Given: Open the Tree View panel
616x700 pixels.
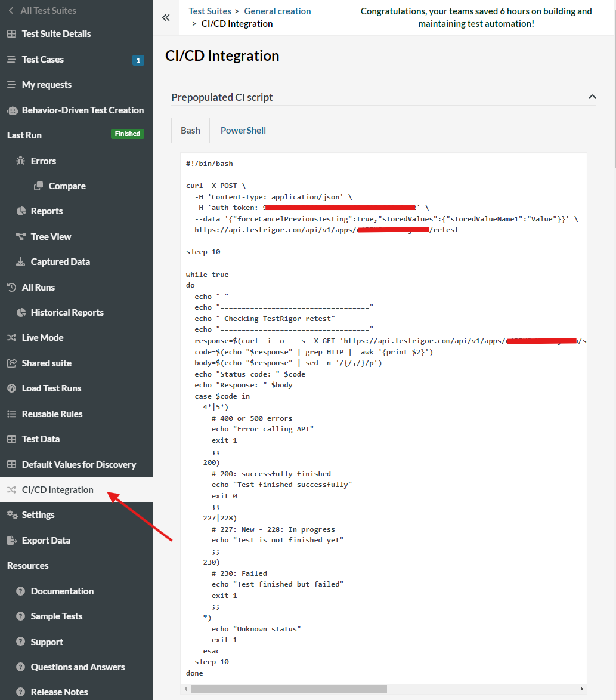Looking at the screenshot, I should (20, 236).
